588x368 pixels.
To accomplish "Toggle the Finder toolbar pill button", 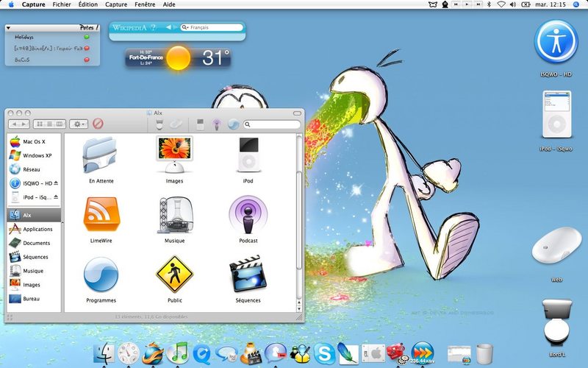I will [x=297, y=113].
